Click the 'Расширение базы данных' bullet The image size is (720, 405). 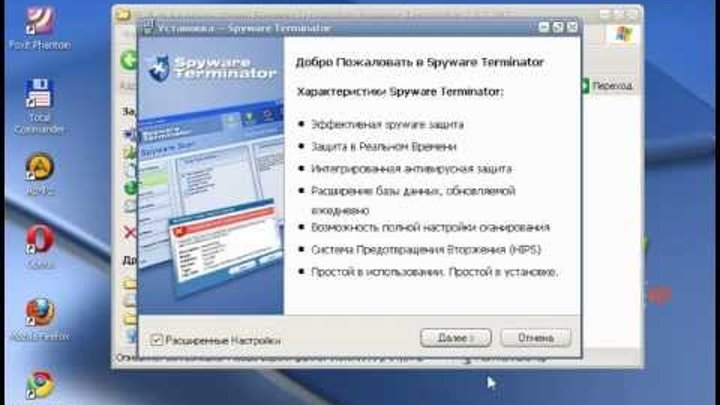click(x=413, y=200)
